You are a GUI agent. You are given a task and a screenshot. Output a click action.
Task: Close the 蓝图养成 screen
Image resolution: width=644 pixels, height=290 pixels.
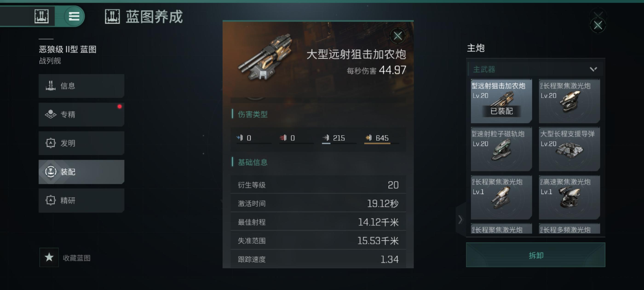coord(598,25)
